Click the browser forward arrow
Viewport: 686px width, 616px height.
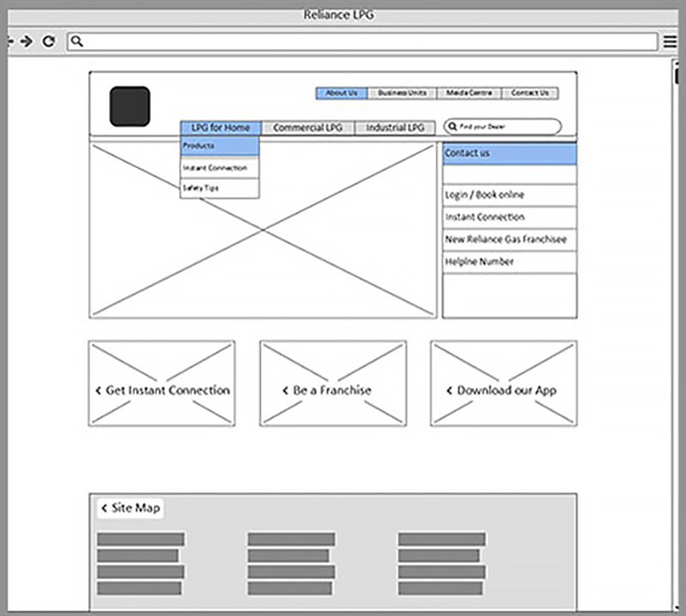click(27, 41)
